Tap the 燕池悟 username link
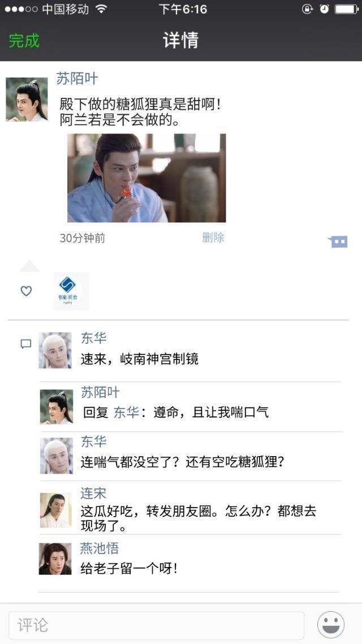This screenshot has width=362, height=644. click(x=100, y=548)
